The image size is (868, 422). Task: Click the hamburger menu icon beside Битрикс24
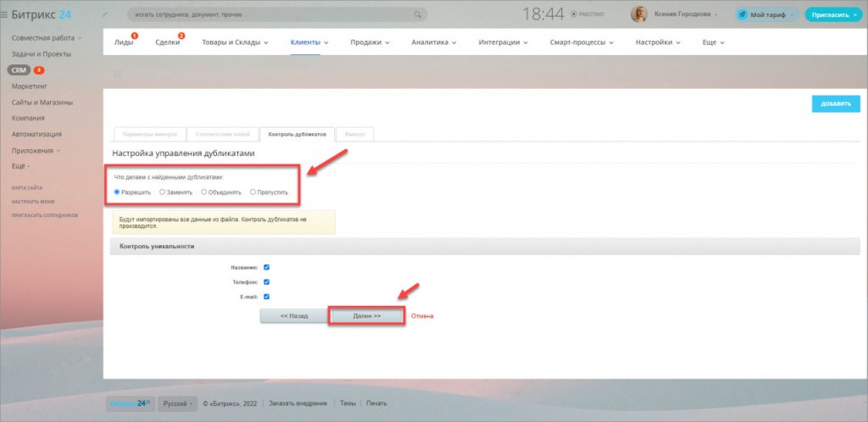click(5, 14)
